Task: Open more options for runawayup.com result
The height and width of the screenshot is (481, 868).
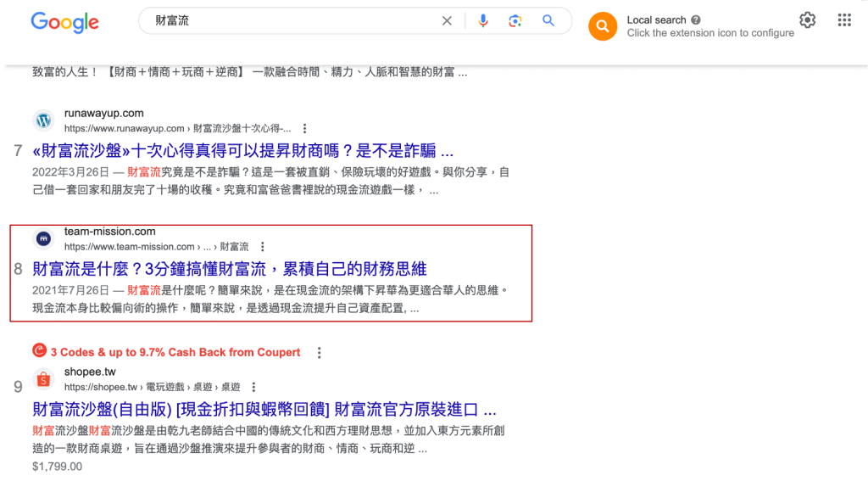Action: (304, 129)
